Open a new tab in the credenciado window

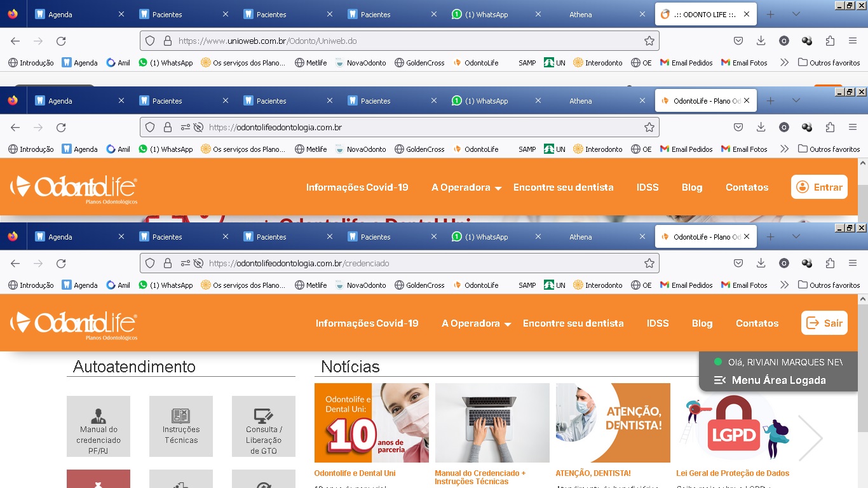point(770,236)
